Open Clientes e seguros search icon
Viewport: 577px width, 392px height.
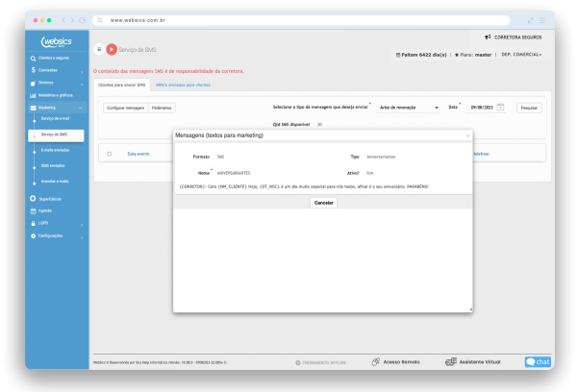(x=33, y=58)
